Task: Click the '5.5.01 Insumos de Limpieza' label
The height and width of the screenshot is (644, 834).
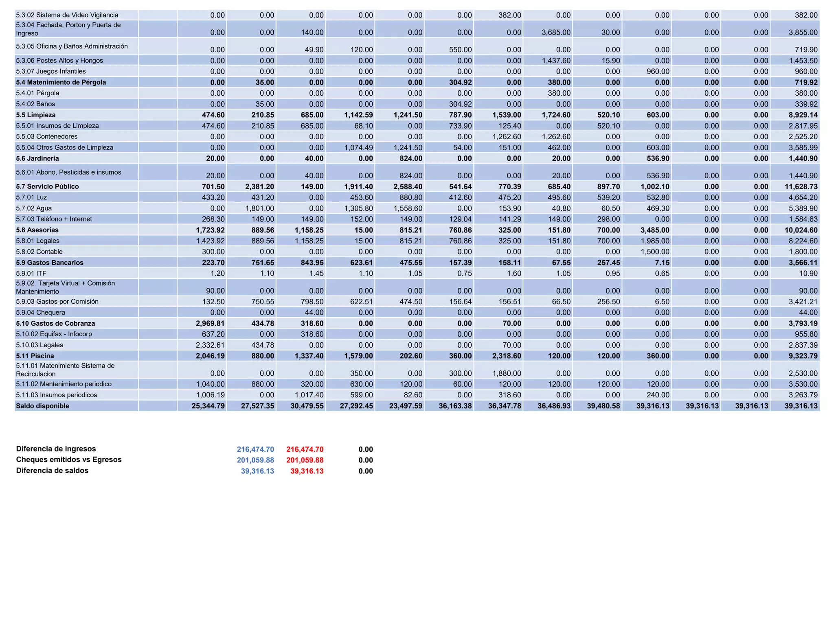Action: [x=57, y=126]
